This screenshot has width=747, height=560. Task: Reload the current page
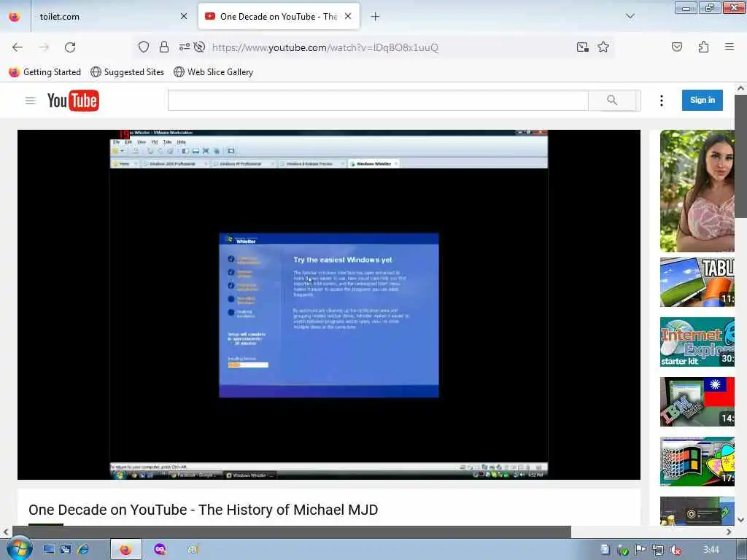click(x=70, y=47)
